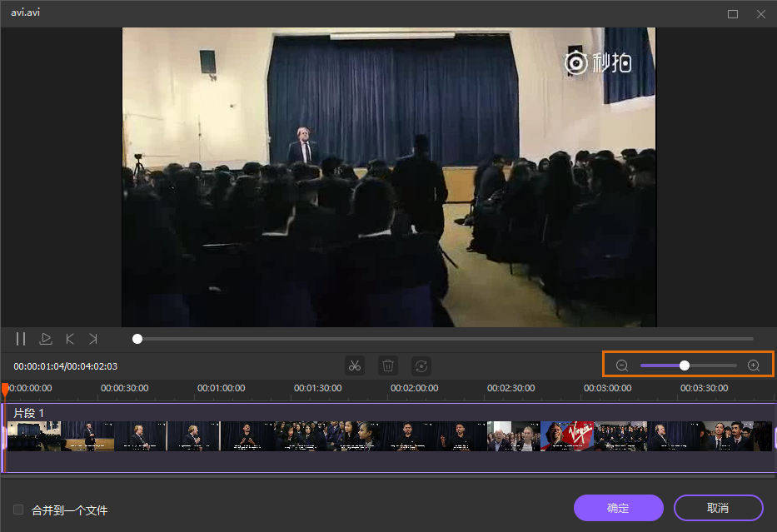Image resolution: width=777 pixels, height=532 pixels.
Task: Maximize the avi.avi window
Action: [x=733, y=14]
